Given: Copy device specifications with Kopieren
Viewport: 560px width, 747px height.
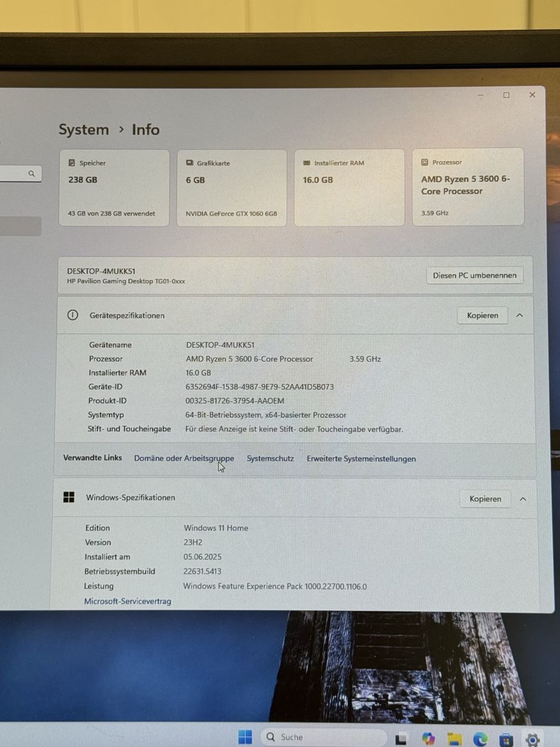Looking at the screenshot, I should (482, 316).
